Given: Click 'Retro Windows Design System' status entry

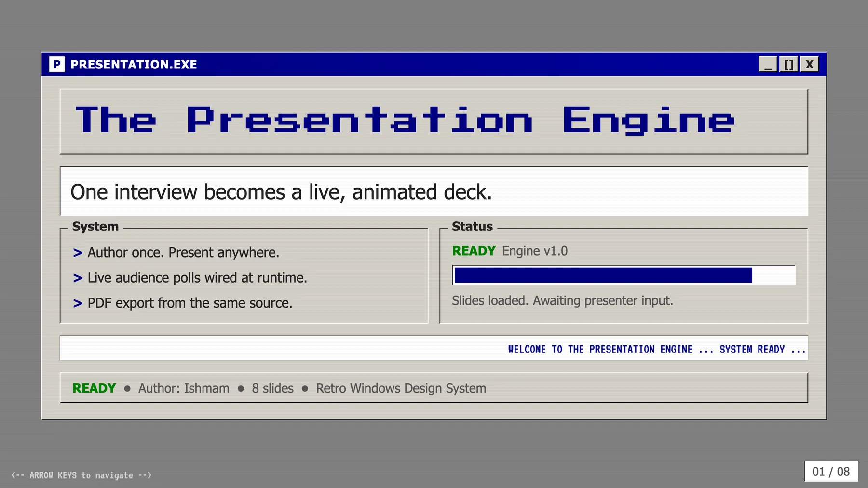Looking at the screenshot, I should [x=401, y=388].
